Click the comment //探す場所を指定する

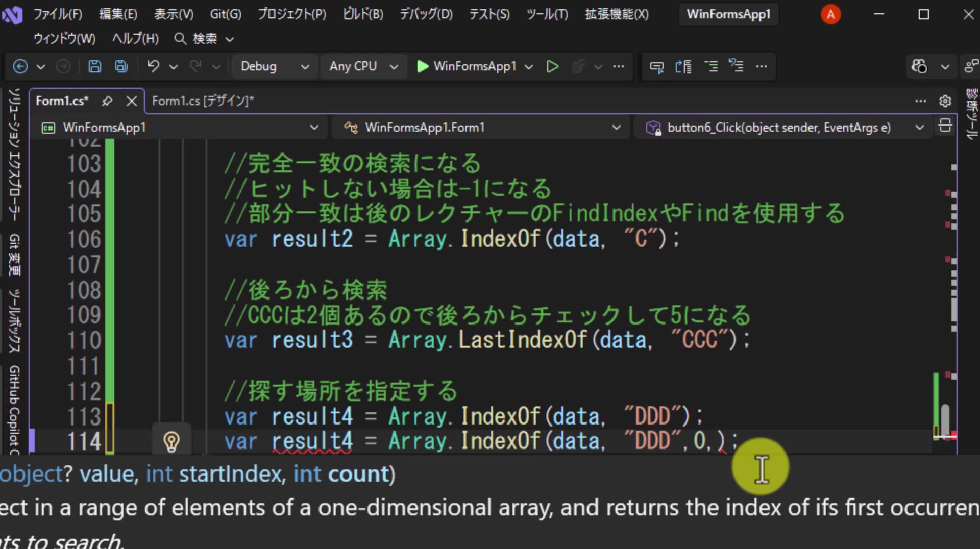point(341,391)
